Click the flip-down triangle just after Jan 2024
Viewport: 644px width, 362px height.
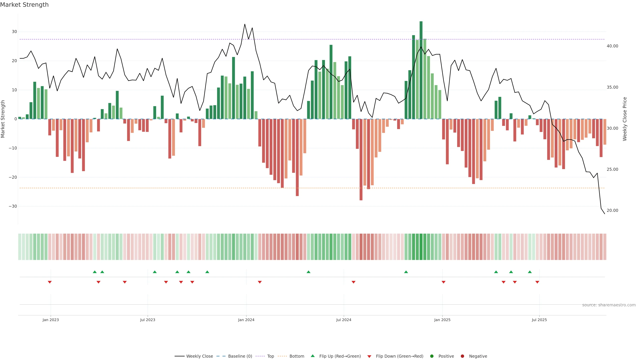point(260,282)
